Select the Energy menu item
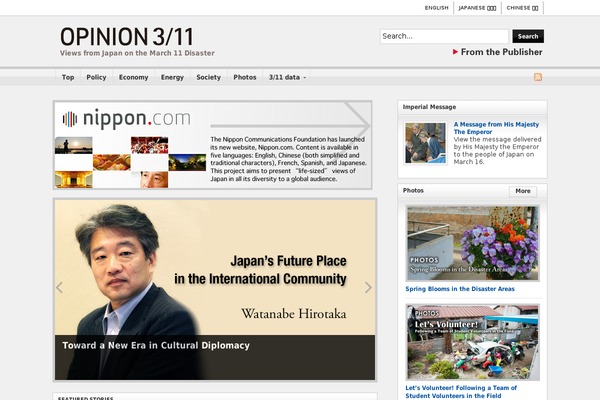This screenshot has height=400, width=600. (172, 77)
